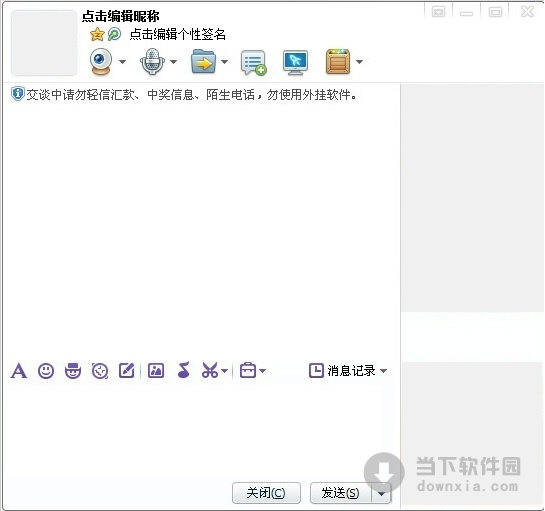545x511 pixels.
Task: Launch remote desktop assistance icon
Action: (295, 62)
